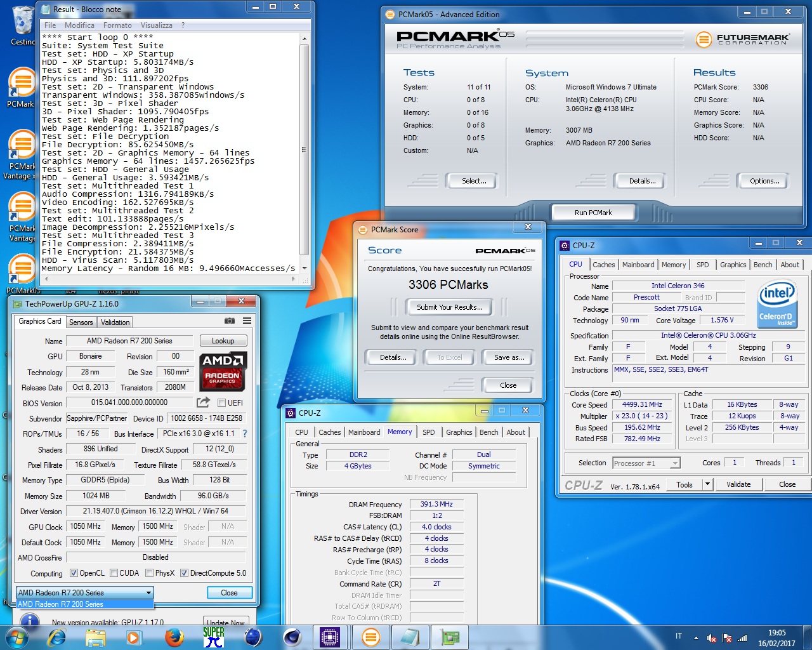
Task: Click the Bus Interface question mark
Action: tap(245, 434)
